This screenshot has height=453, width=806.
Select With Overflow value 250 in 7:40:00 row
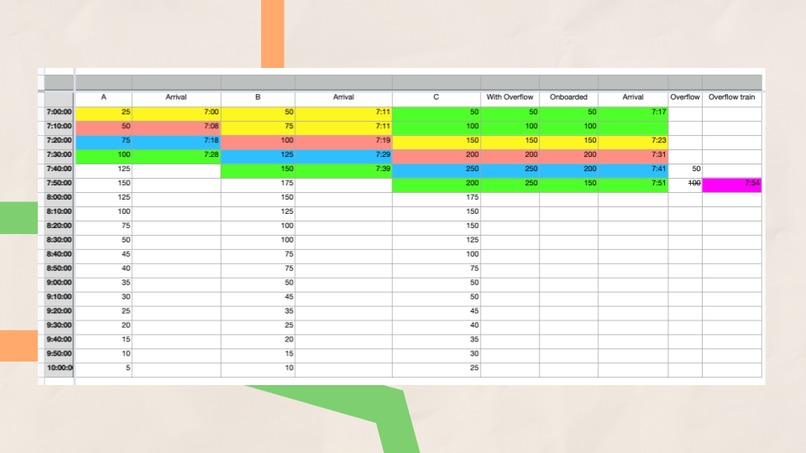pyautogui.click(x=510, y=169)
